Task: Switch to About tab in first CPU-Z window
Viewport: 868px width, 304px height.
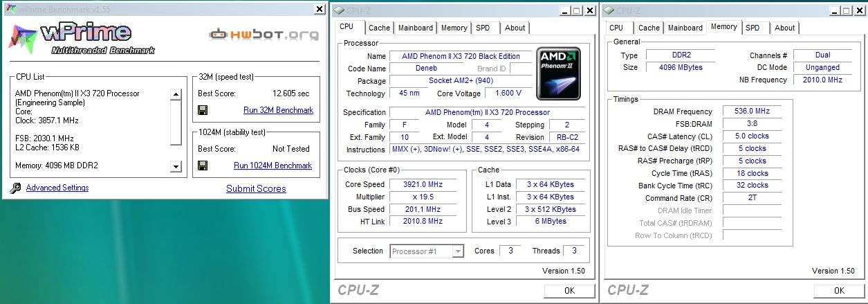Action: 515,28
